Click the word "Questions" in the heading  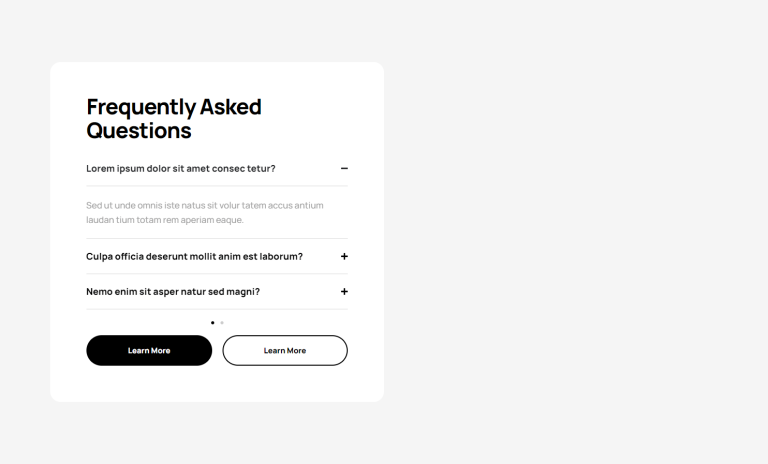tap(138, 131)
